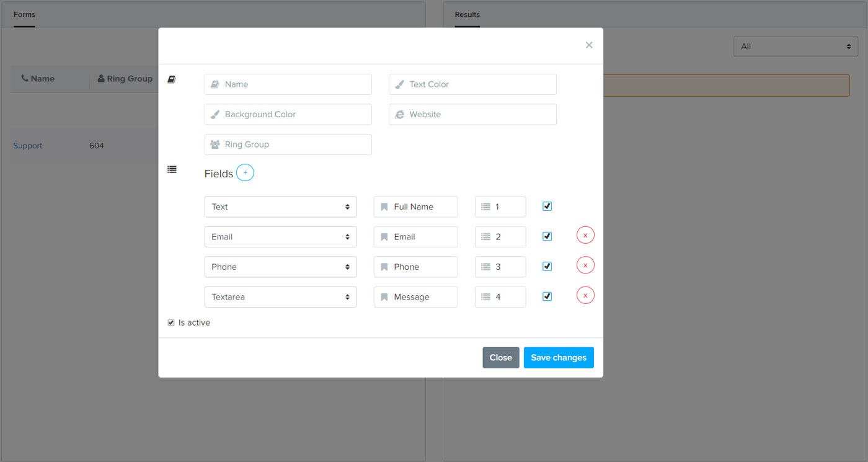Click the list icon next to the Fields section
Viewport: 868px width, 462px height.
pyautogui.click(x=172, y=168)
